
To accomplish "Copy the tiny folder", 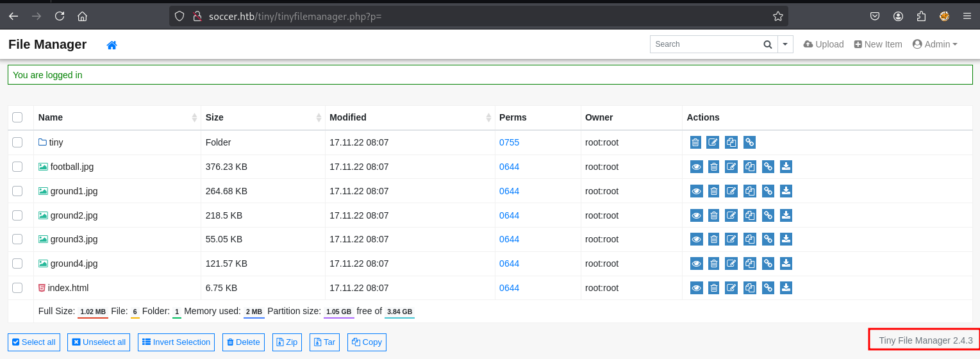I will coord(731,142).
